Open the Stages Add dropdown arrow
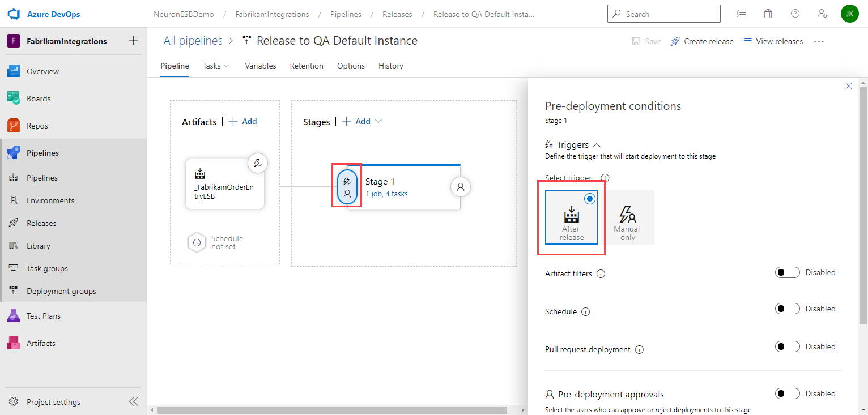The height and width of the screenshot is (415, 868). point(378,121)
